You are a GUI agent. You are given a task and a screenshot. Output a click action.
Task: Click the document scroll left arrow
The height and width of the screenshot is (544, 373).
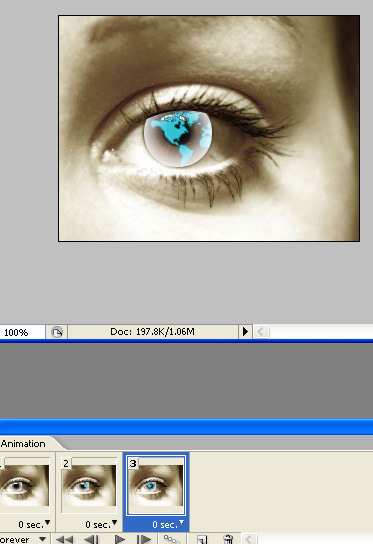click(x=261, y=332)
